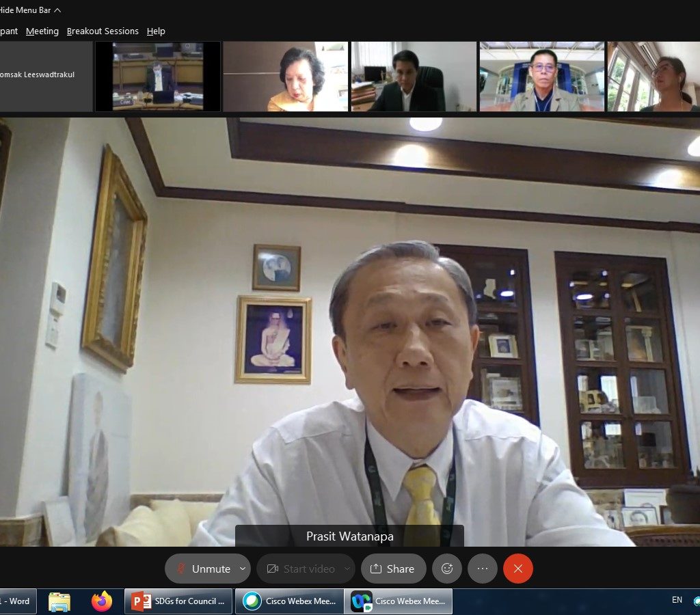Open the three-dot more options button
This screenshot has height=615, width=700.
click(x=483, y=569)
